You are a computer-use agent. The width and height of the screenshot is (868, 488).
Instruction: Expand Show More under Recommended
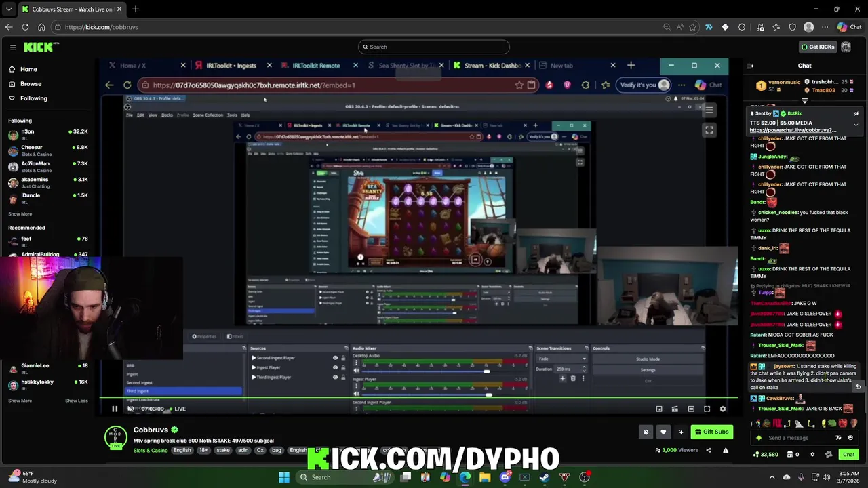pos(20,401)
